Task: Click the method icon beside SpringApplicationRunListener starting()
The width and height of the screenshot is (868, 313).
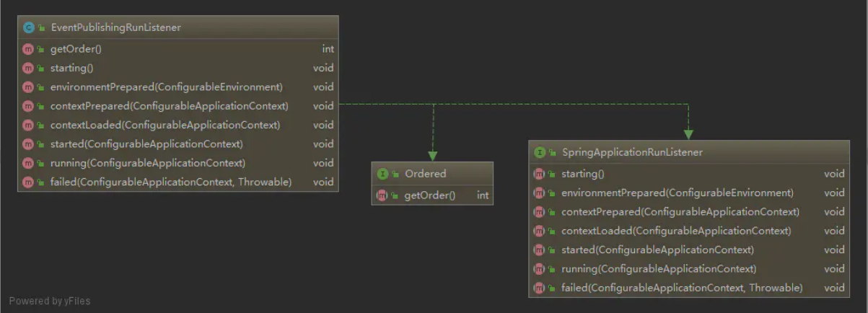Action: click(x=539, y=174)
